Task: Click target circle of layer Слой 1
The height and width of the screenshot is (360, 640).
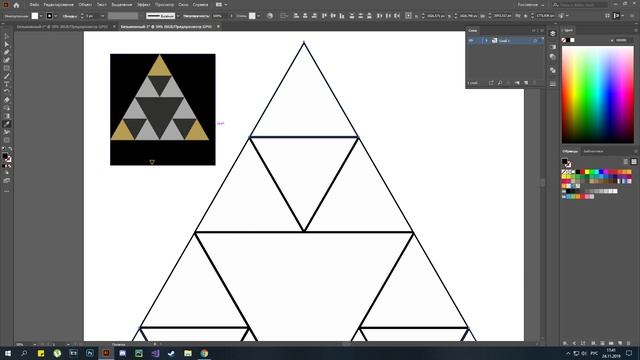Action: 535,41
